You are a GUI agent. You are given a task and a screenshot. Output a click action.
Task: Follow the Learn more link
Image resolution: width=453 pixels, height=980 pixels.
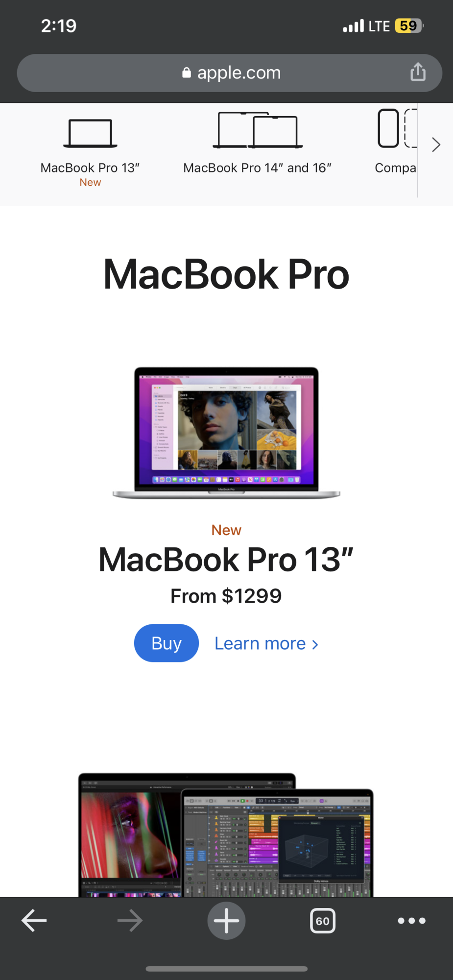[266, 643]
